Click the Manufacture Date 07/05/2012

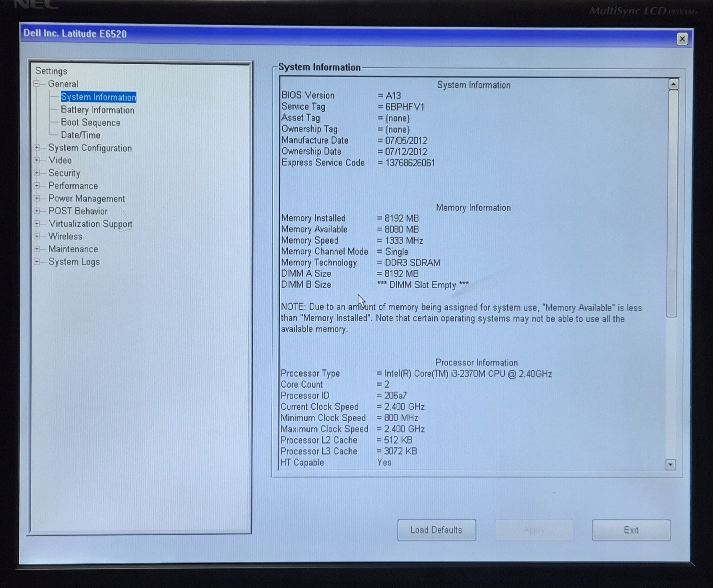pyautogui.click(x=406, y=141)
